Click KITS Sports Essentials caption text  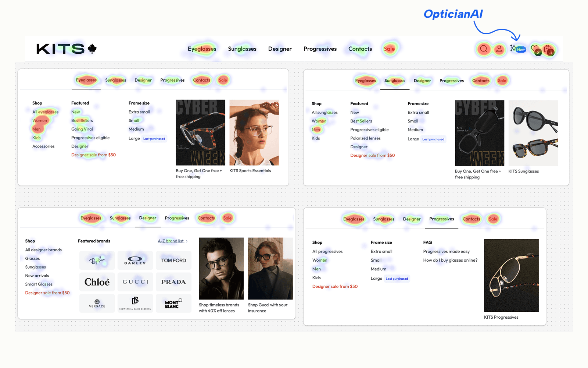click(250, 171)
